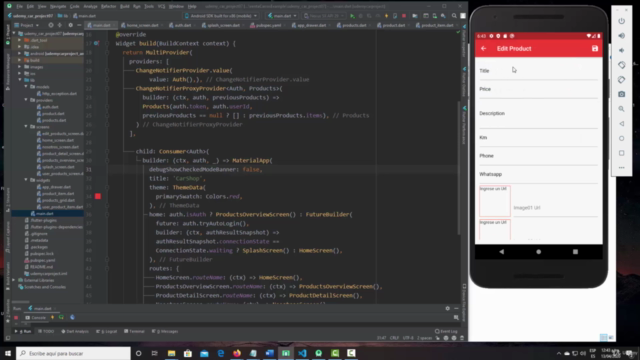Click the Windows search box 'Escribe aquí para buscar'

click(x=73, y=353)
